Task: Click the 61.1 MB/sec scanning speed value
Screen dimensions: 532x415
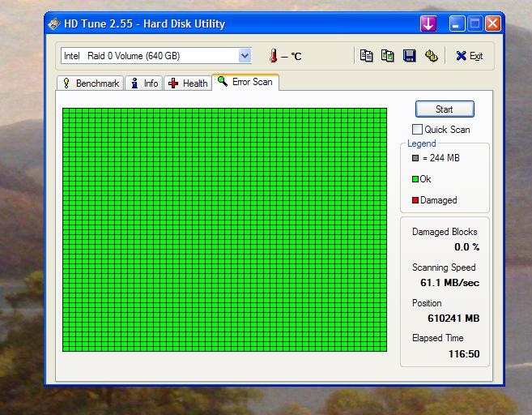Action: pyautogui.click(x=450, y=283)
